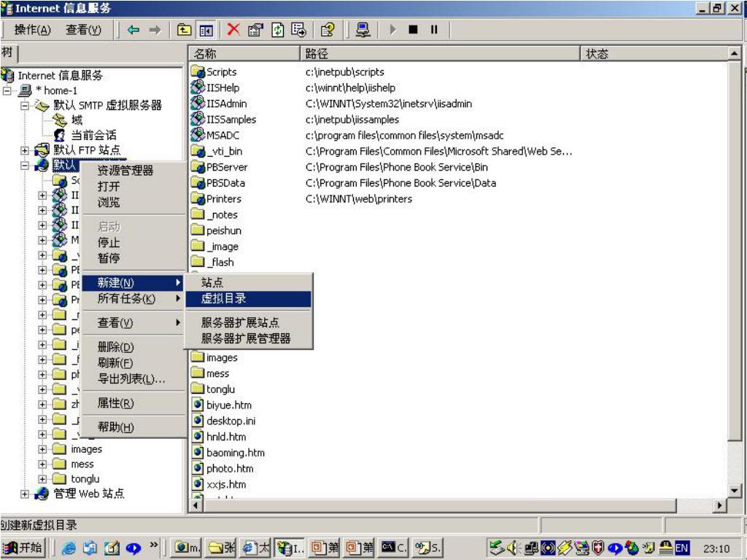Expand the 默认 FTP 站点 node
Screen dimensions: 747x560
coord(24,150)
